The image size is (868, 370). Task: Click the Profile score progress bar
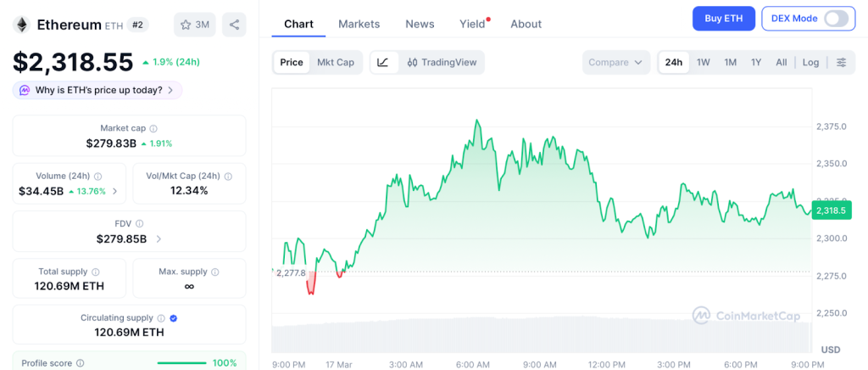point(181,363)
